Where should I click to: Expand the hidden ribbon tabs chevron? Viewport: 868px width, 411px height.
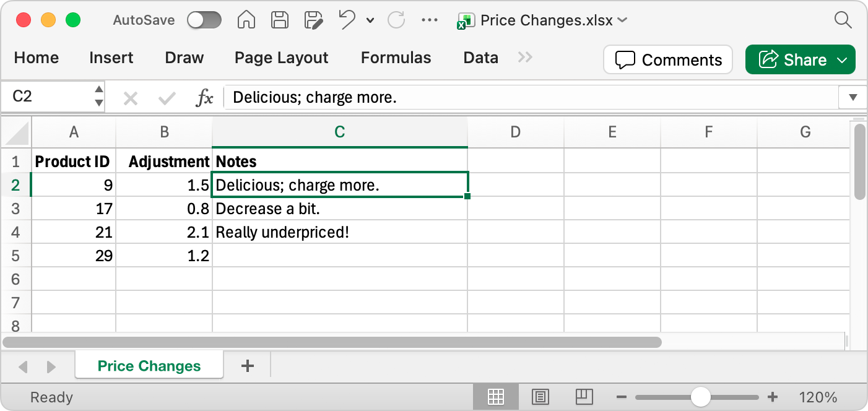pos(525,58)
